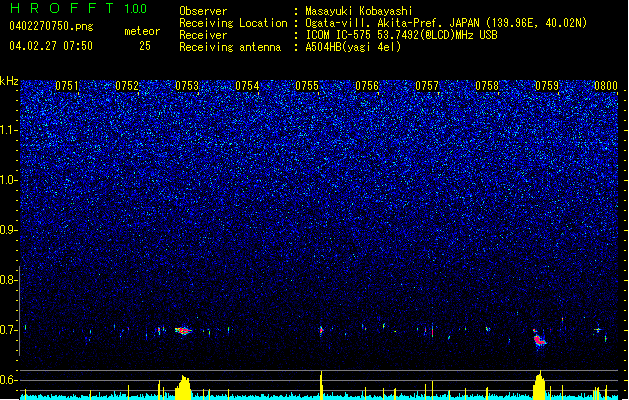The image size is (629, 400).
Task: Click the 0759 time marker
Action: tap(547, 86)
